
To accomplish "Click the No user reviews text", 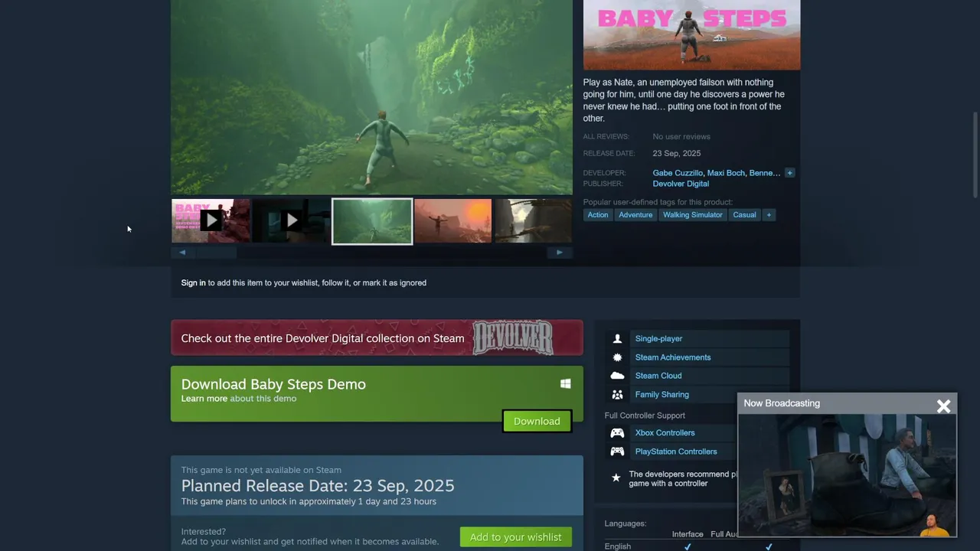I will tap(681, 137).
